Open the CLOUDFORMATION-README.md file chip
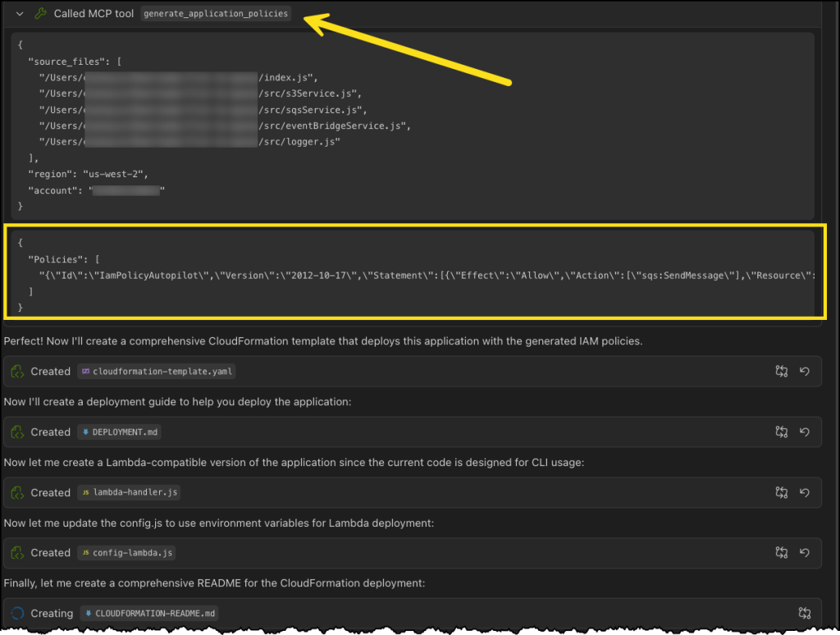This screenshot has width=840, height=635. (x=149, y=613)
